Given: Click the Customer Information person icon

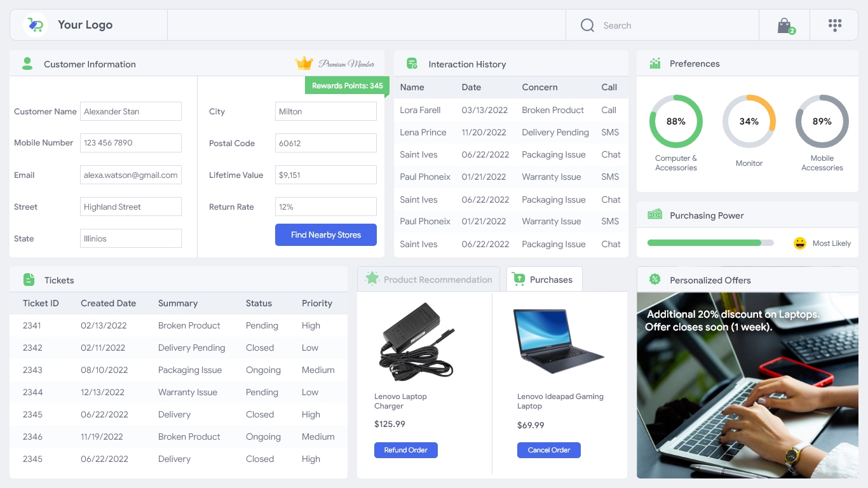Looking at the screenshot, I should [x=27, y=64].
